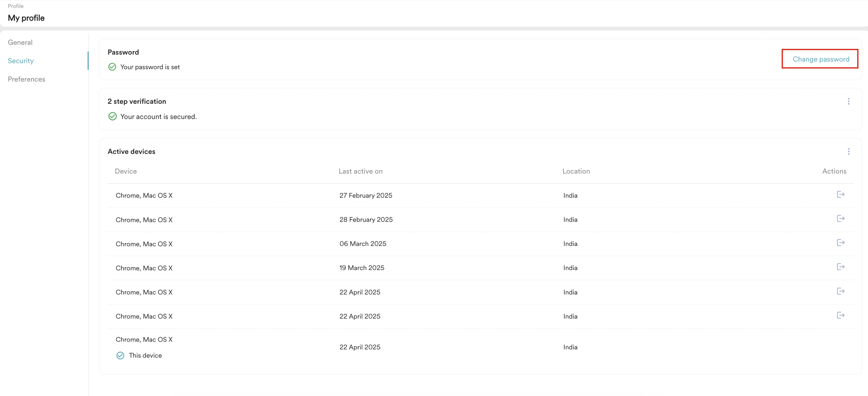Click the 'This device' check mark icon
The height and width of the screenshot is (396, 868).
coord(120,355)
